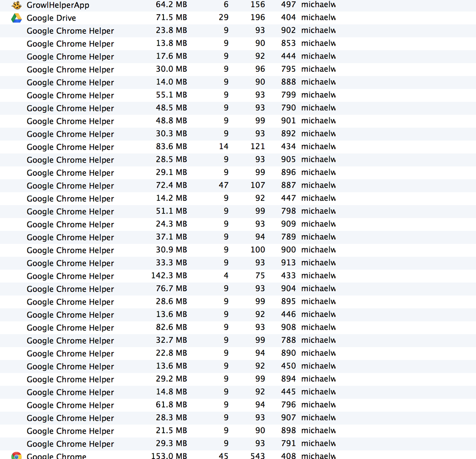The image size is (476, 459).
Task: Select the 83.6 MB memory cell
Action: coord(171,146)
